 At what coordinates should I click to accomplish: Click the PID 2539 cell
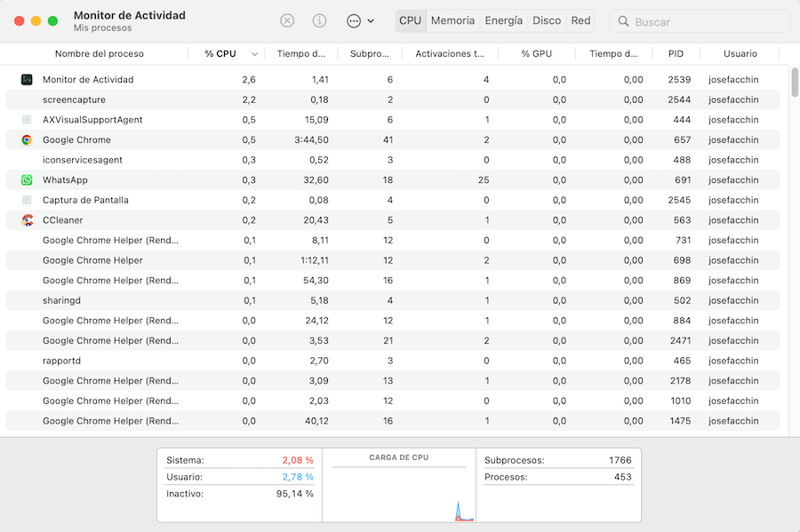point(679,80)
